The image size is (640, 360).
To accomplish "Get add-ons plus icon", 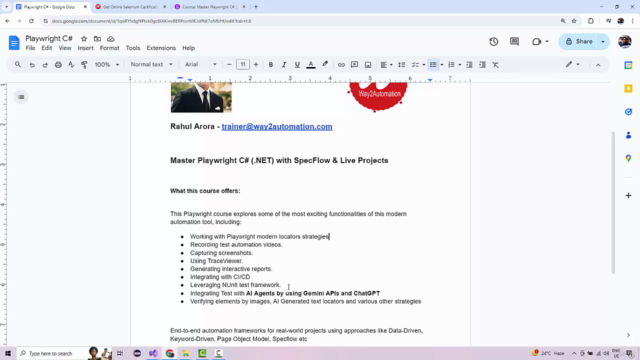I will pos(628,196).
